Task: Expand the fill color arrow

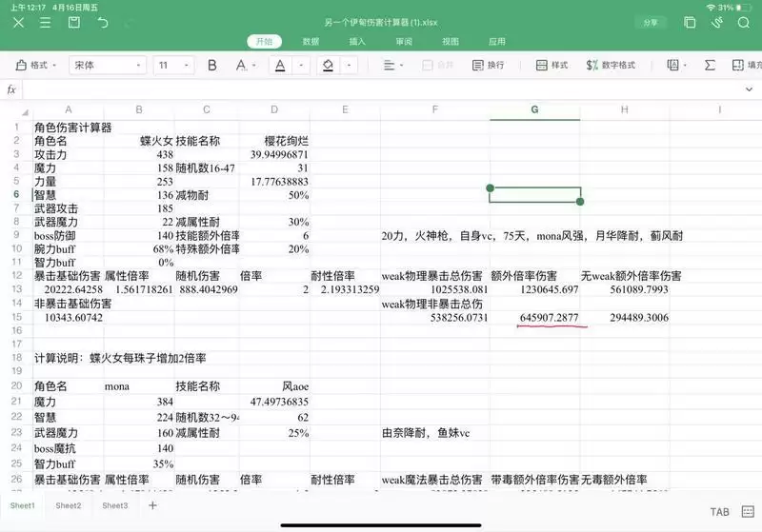Action: pos(349,65)
